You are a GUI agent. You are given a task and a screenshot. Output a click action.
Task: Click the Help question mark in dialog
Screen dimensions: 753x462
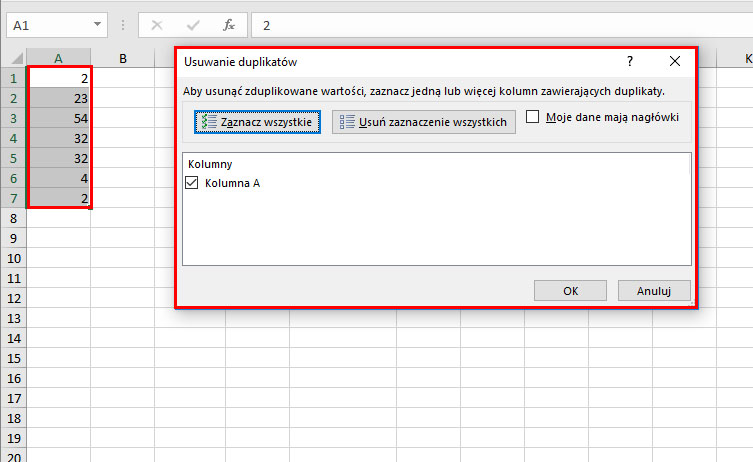click(630, 62)
